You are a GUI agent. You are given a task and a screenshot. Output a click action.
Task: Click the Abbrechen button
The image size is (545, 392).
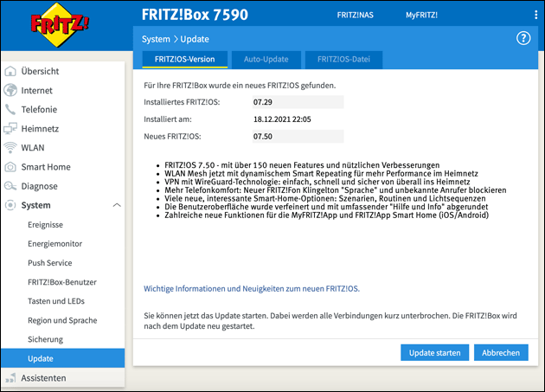(x=501, y=353)
